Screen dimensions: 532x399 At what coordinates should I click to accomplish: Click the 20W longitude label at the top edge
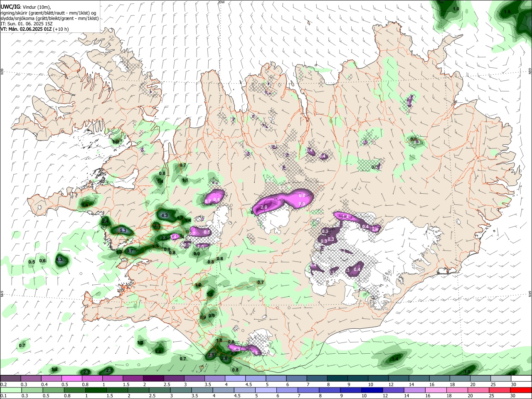221,2
